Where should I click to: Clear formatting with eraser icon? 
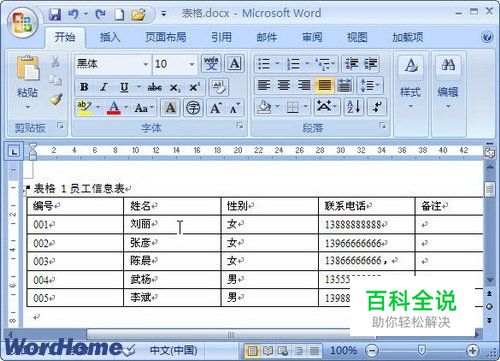pos(218,87)
